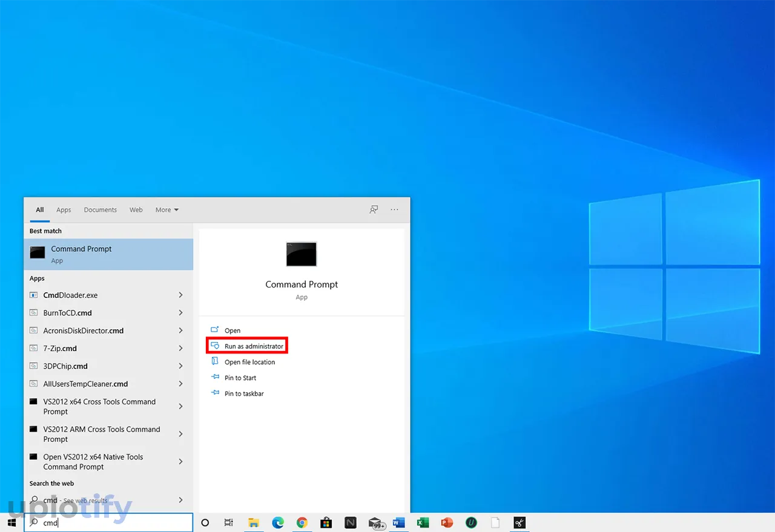Open Task View from the taskbar

(x=228, y=522)
